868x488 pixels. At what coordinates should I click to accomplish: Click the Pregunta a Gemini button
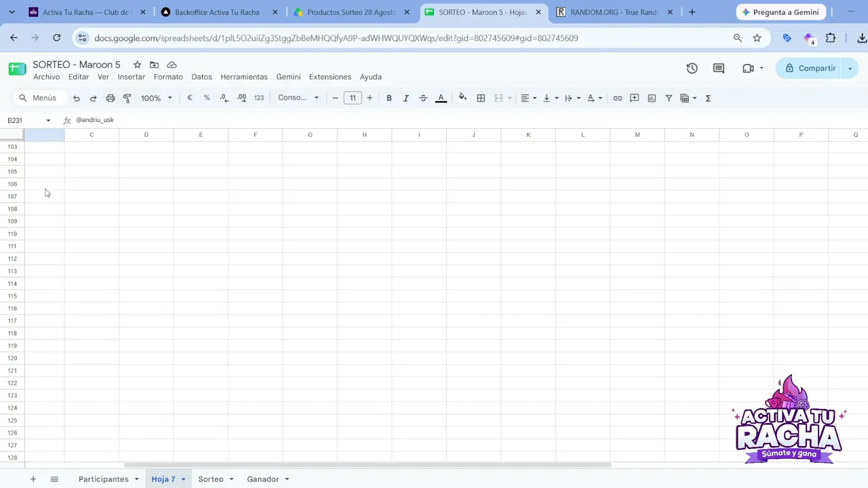pyautogui.click(x=780, y=12)
